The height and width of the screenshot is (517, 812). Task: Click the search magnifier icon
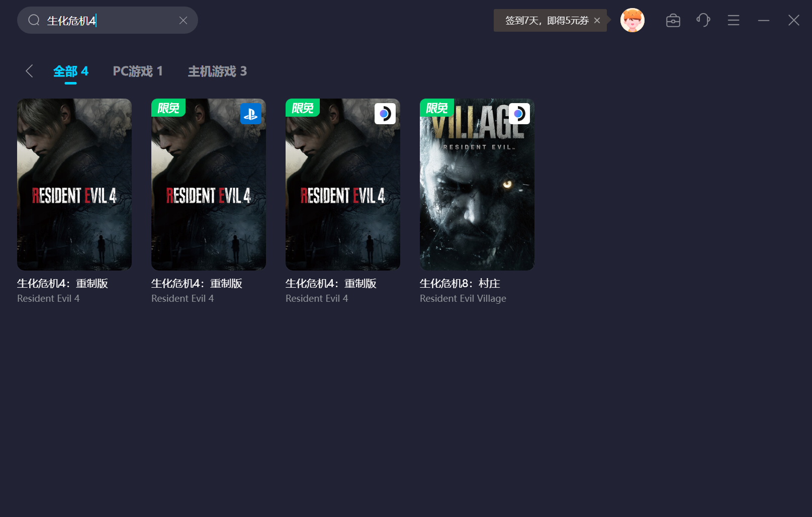[34, 20]
